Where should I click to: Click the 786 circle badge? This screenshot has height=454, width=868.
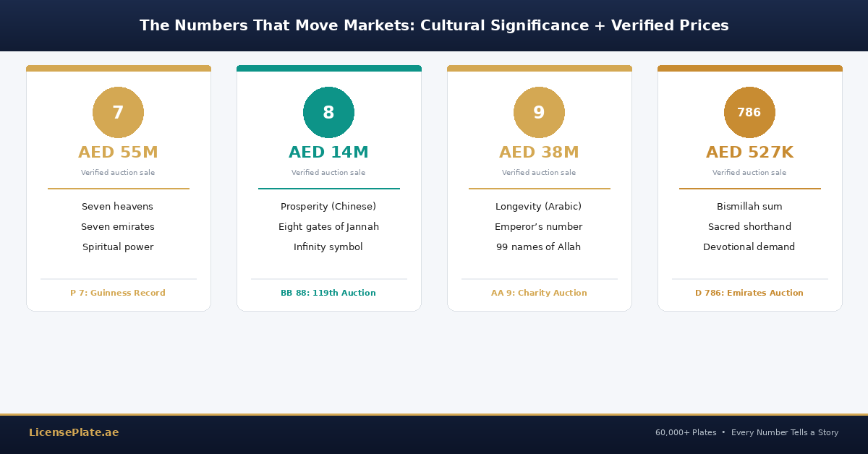[x=749, y=113]
